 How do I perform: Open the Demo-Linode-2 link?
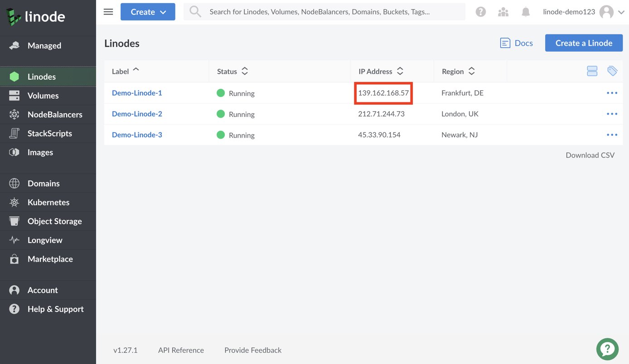click(137, 114)
